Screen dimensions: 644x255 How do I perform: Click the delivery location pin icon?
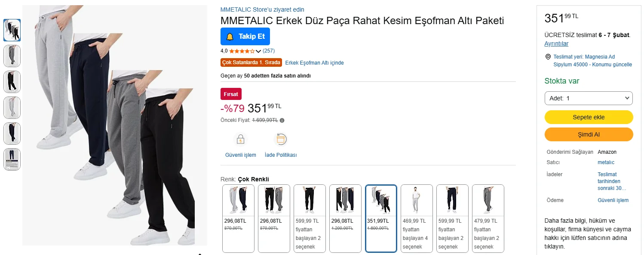[548, 57]
